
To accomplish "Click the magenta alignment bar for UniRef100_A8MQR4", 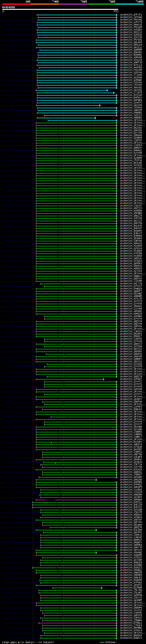I will [x=77, y=500].
